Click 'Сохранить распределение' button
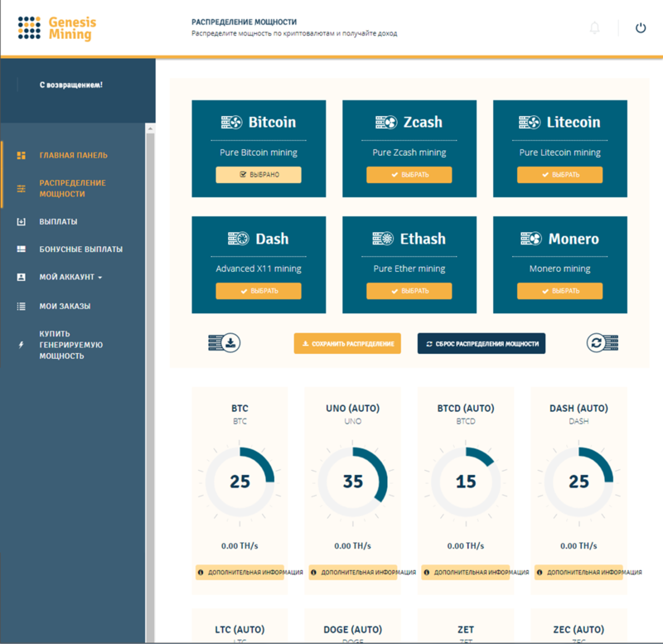The width and height of the screenshot is (663, 644). click(x=347, y=343)
